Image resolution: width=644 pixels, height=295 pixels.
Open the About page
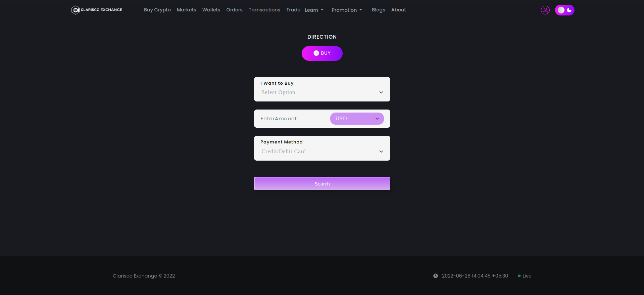click(399, 10)
